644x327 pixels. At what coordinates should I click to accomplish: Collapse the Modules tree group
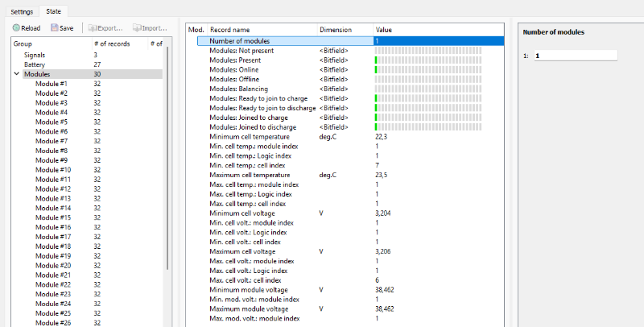click(17, 74)
